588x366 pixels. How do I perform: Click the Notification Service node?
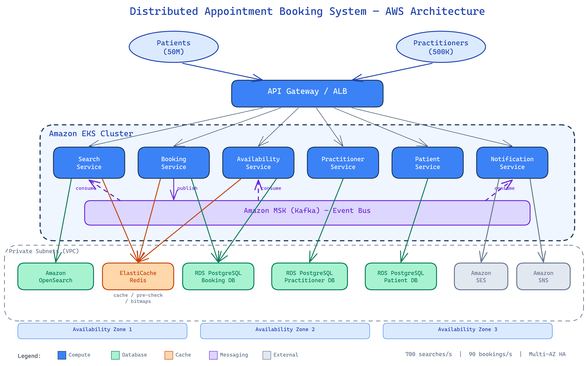pyautogui.click(x=512, y=163)
